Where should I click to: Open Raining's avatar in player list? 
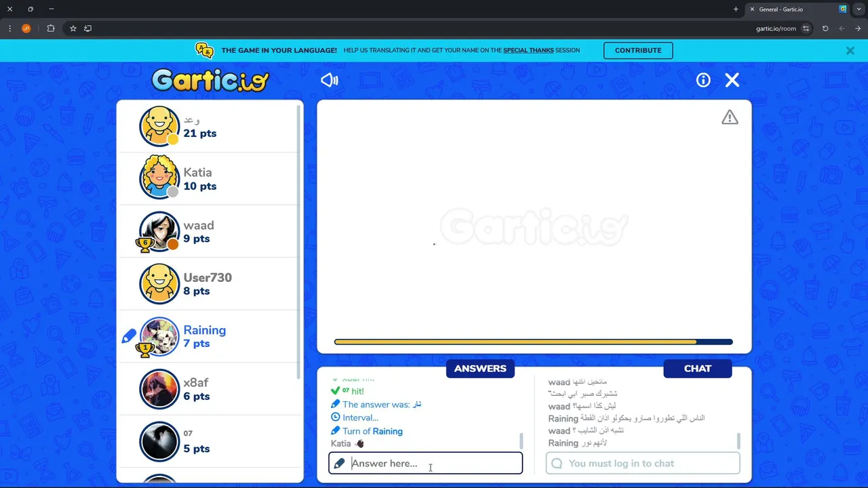(159, 336)
